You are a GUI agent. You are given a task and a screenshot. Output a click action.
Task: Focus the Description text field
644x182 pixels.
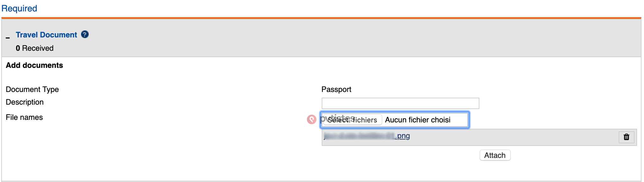(400, 103)
